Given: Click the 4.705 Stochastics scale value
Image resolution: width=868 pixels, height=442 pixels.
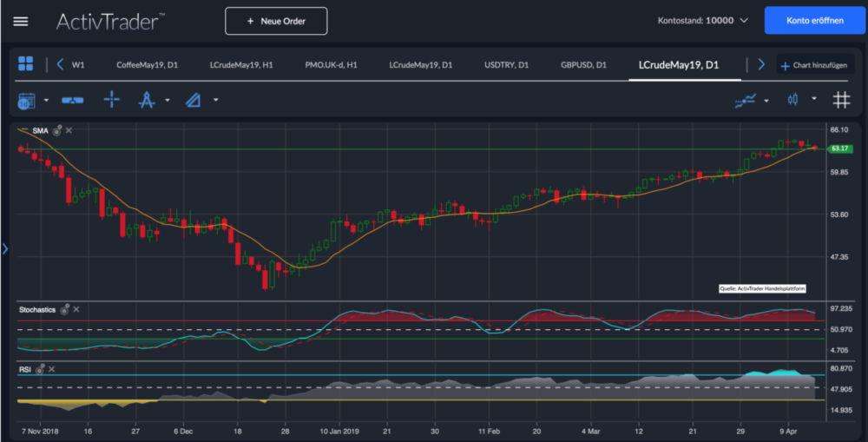Looking at the screenshot, I should [841, 350].
